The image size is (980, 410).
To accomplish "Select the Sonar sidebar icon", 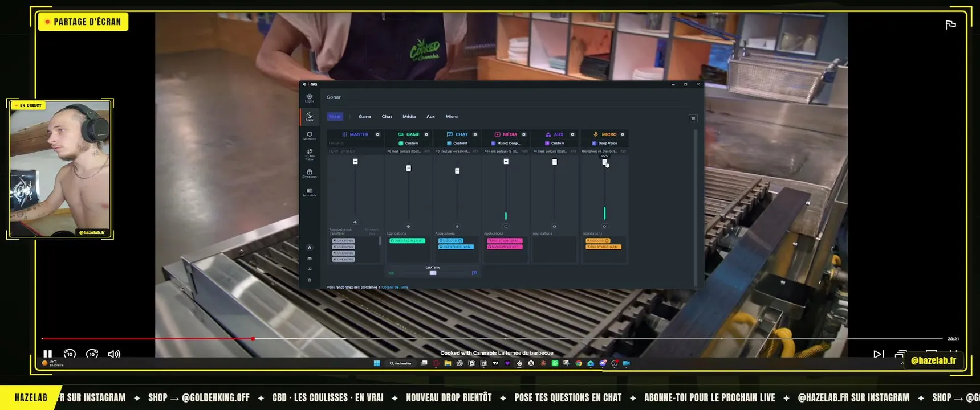I will (x=310, y=117).
